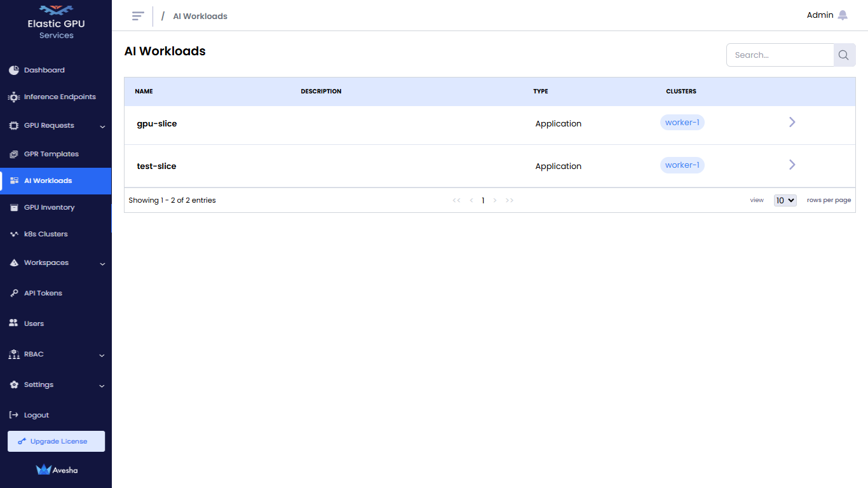
Task: Collapse sidebar using hamburger menu icon
Action: (138, 16)
